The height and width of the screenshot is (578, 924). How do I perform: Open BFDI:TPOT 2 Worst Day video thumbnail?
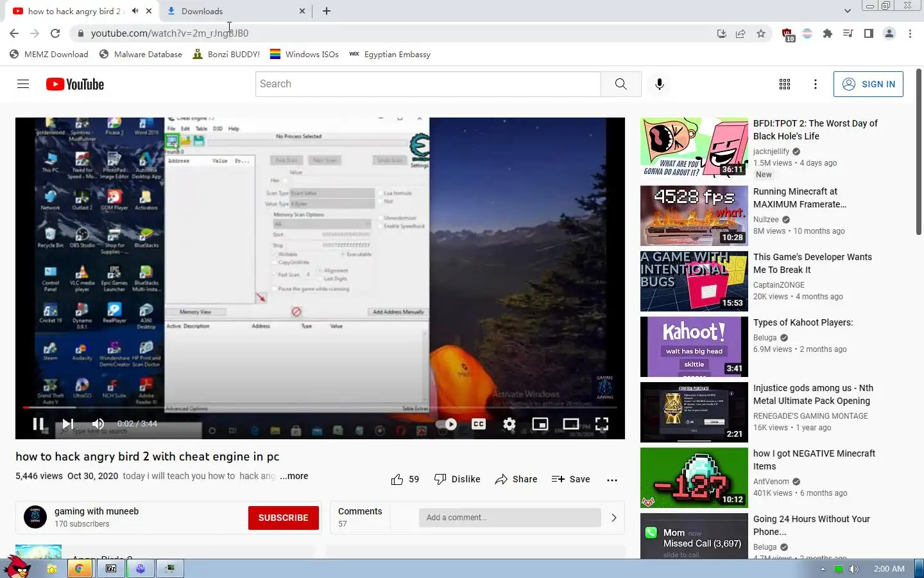[x=694, y=148]
